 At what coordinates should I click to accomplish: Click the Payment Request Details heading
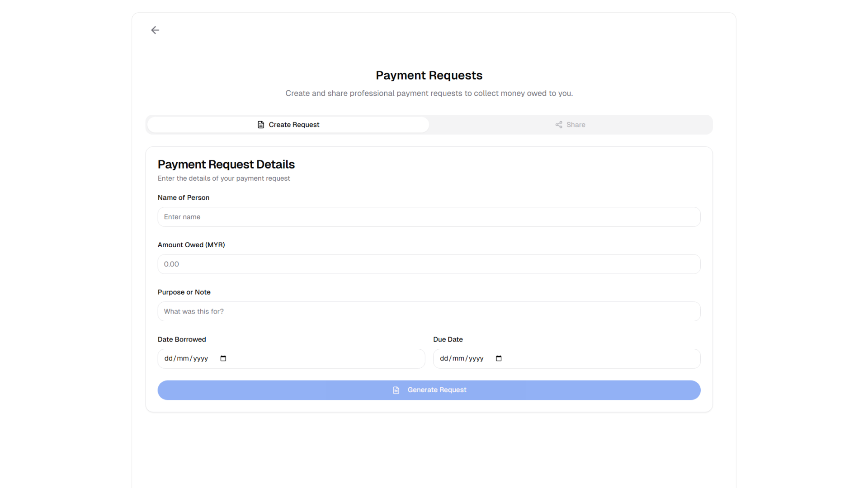pos(226,164)
